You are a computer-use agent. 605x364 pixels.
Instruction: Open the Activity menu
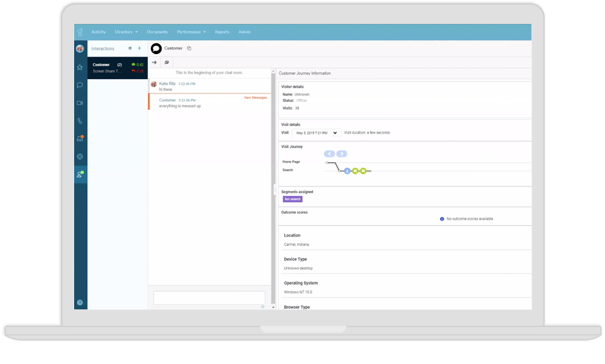(x=99, y=32)
